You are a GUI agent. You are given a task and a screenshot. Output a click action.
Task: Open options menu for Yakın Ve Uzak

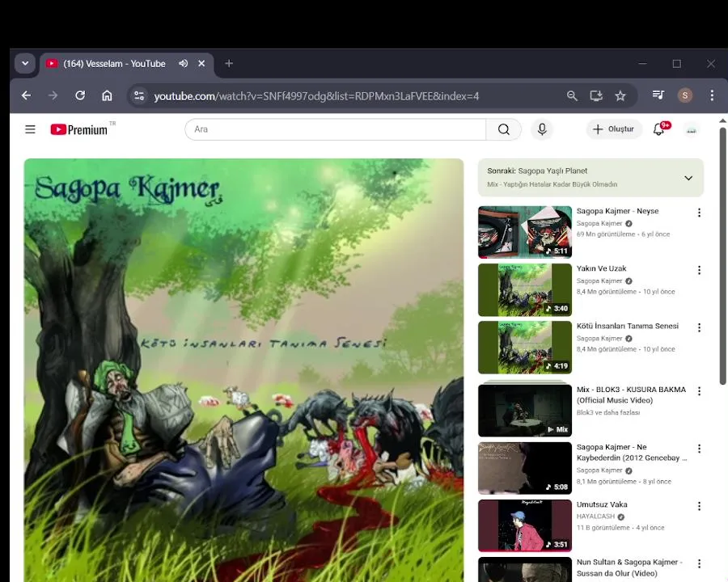(699, 270)
